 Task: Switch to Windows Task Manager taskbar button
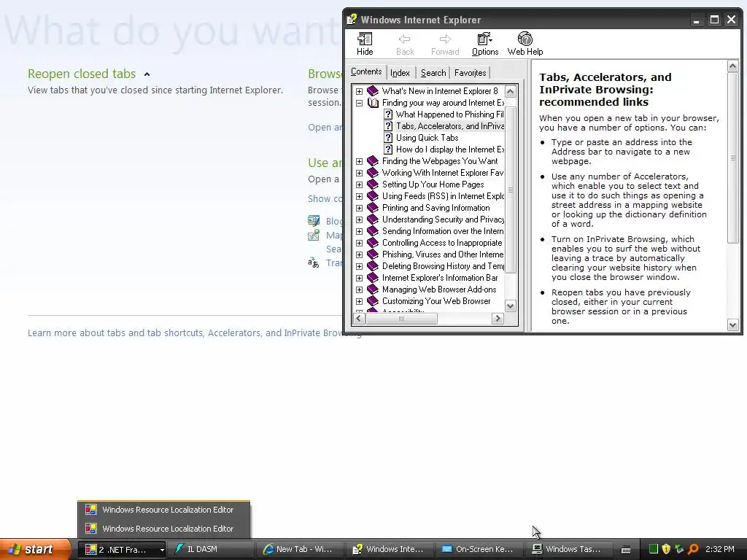point(569,549)
